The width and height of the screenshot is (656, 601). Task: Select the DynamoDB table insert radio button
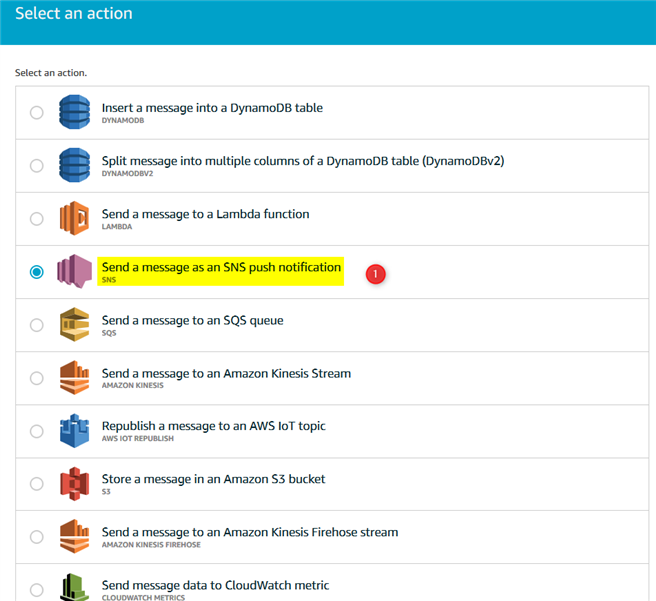[37, 112]
